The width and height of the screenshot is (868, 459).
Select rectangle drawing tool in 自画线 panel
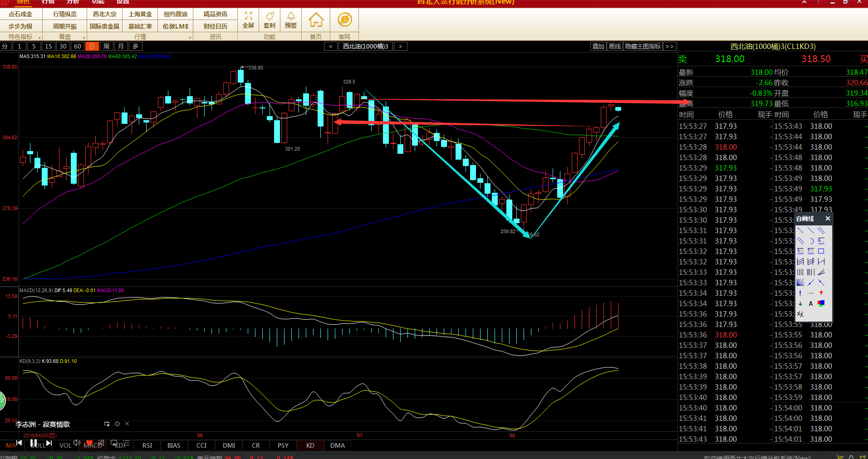(x=821, y=251)
